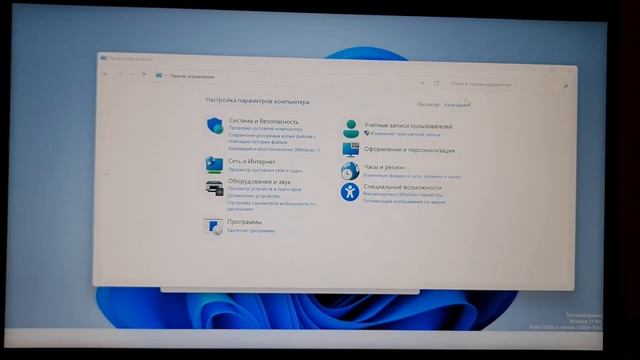The image size is (640, 360).
Task: Click Архивация и восстановление (Windows 7) link
Action: coord(274,149)
